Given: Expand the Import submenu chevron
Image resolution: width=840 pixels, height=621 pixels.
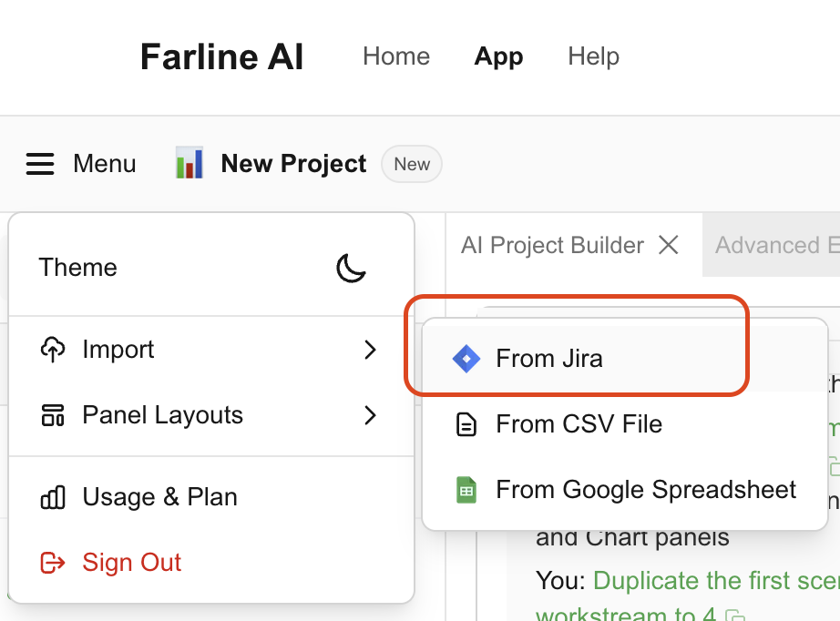Looking at the screenshot, I should click(x=371, y=350).
